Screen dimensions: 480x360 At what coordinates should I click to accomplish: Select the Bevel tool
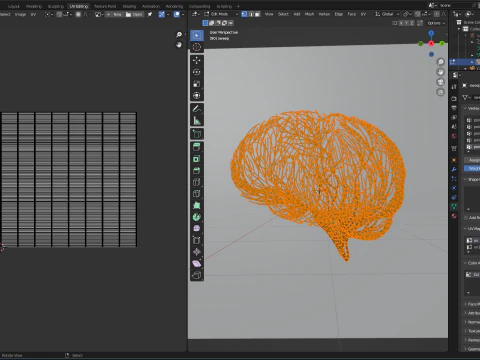(197, 170)
